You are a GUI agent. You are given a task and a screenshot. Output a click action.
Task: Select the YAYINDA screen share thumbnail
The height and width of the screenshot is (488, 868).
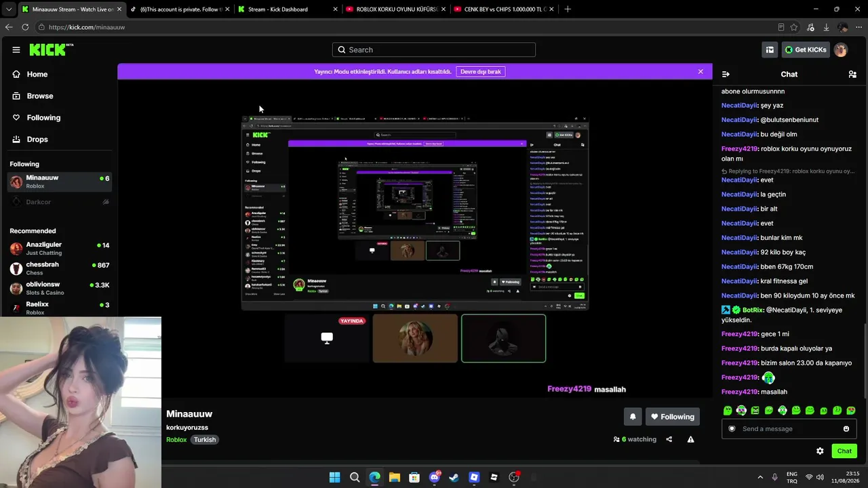click(x=327, y=338)
